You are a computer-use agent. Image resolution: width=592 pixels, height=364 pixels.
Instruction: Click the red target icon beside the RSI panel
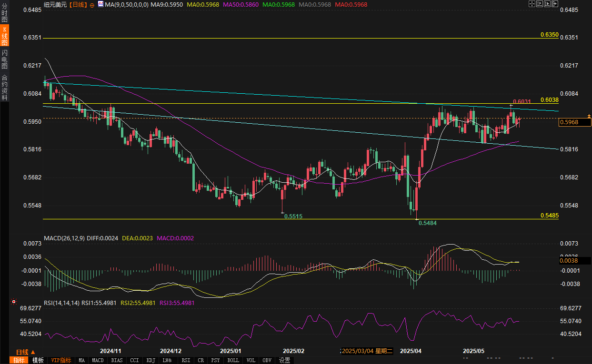[x=13, y=302]
